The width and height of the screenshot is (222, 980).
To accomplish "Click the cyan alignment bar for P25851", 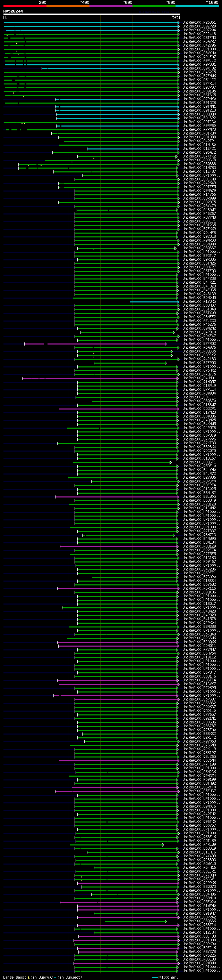I will [92, 23].
